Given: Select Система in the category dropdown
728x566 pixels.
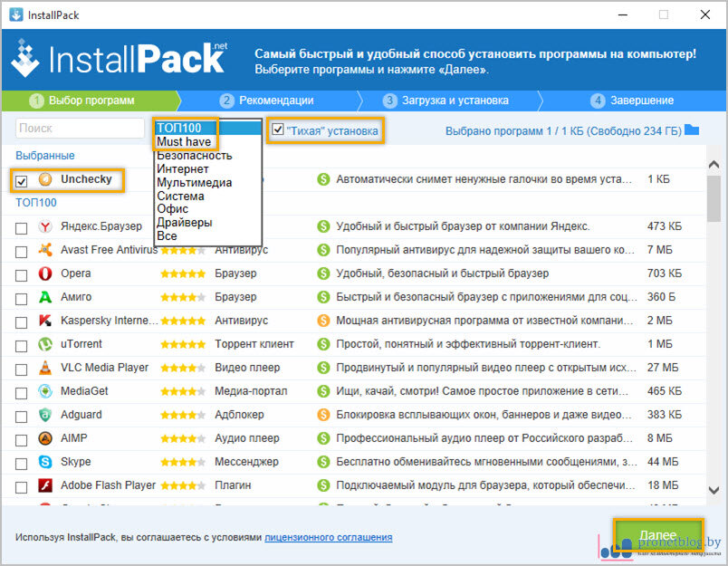Looking at the screenshot, I should (208, 196).
